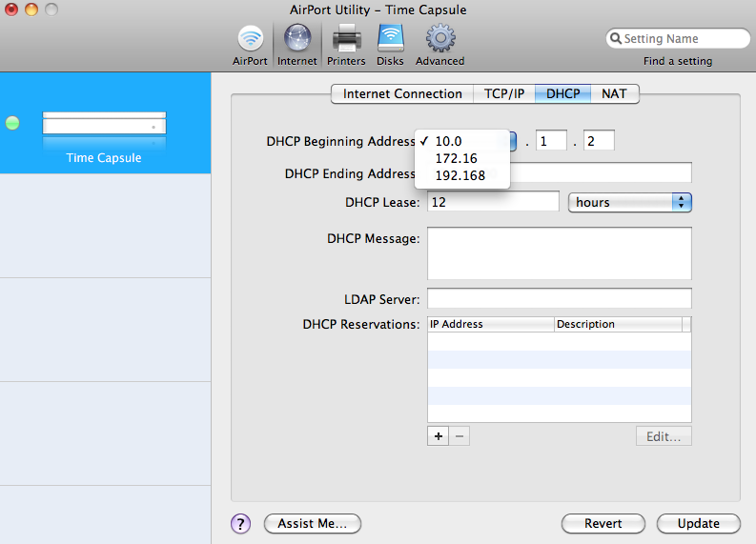
Task: Open the Advanced gear section
Action: click(439, 46)
